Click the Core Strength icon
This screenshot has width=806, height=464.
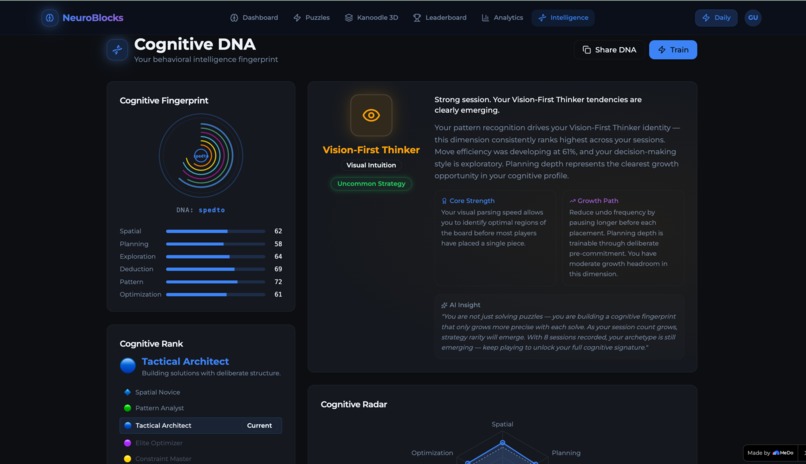444,201
